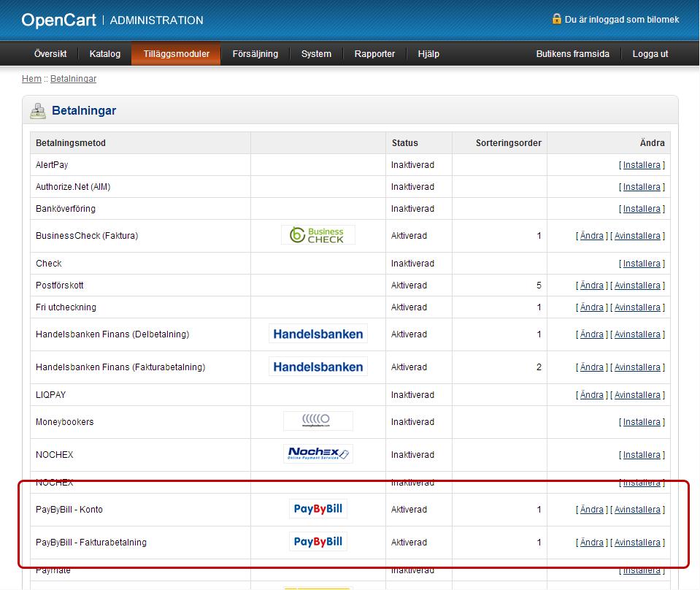This screenshot has width=700, height=590.
Task: Click sort order value 5 for Postförskott
Action: 539,285
